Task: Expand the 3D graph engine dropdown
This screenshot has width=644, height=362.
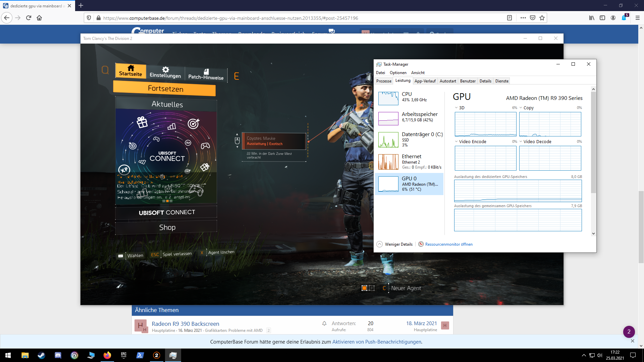Action: point(456,108)
